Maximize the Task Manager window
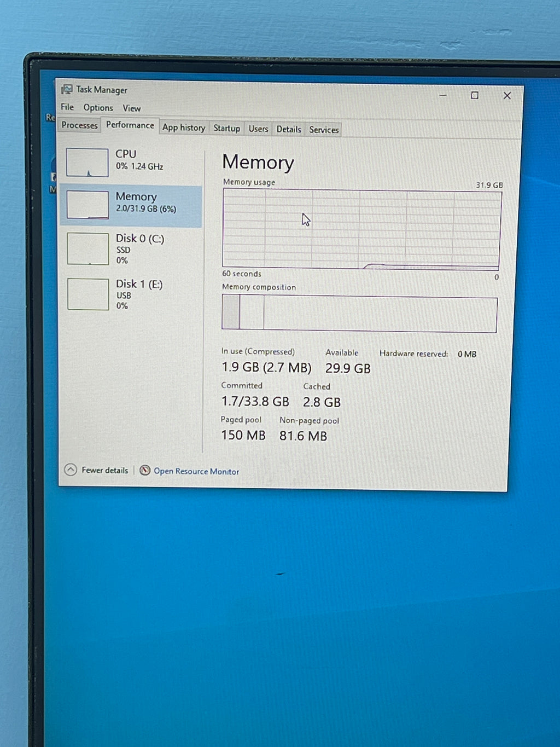 pos(475,95)
